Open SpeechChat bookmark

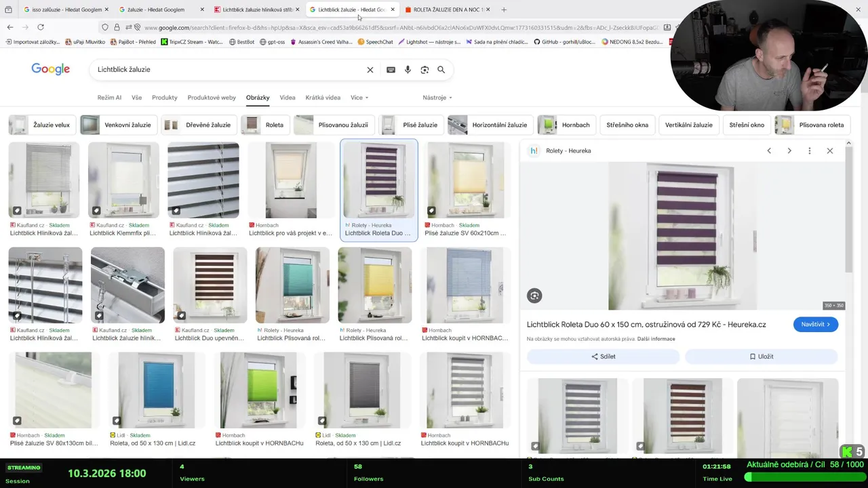(x=375, y=42)
